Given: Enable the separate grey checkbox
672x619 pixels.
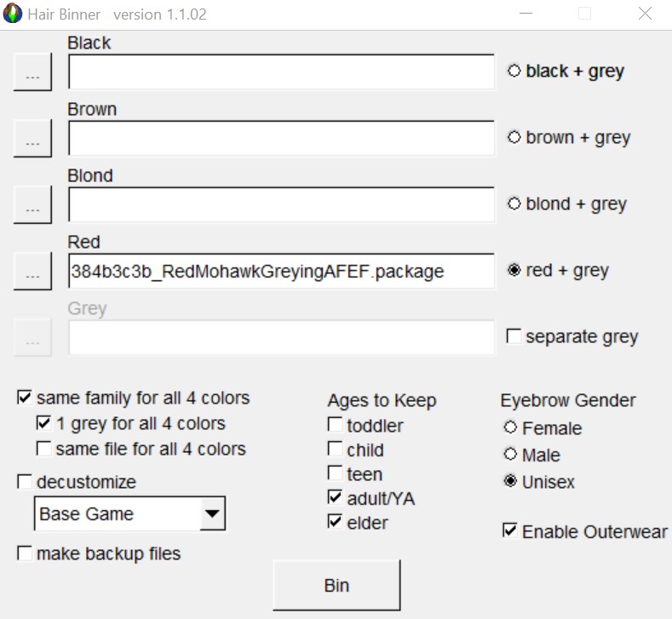Looking at the screenshot, I should (x=514, y=337).
